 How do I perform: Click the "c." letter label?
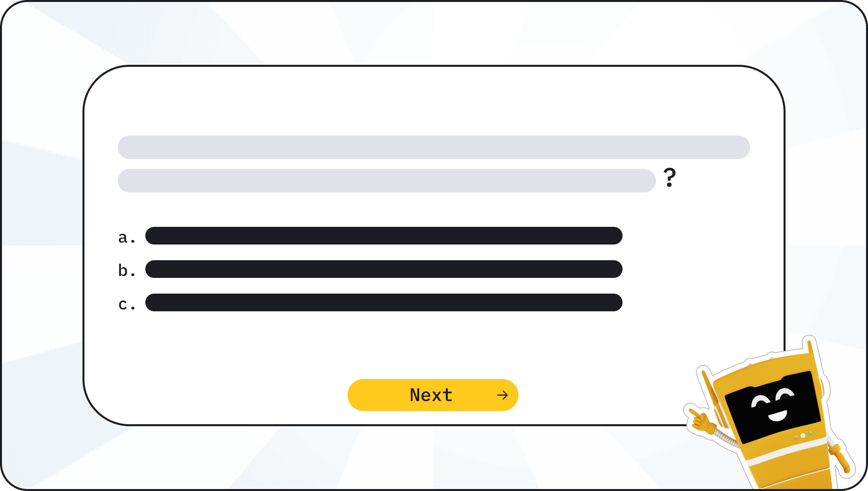126,304
